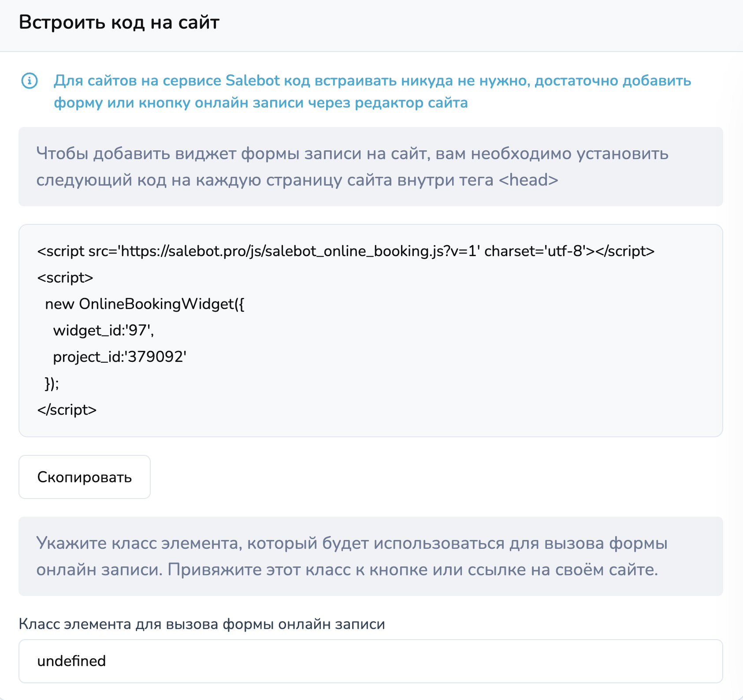
Task: Click the widget_id:'97' code line
Action: pyautogui.click(x=103, y=331)
